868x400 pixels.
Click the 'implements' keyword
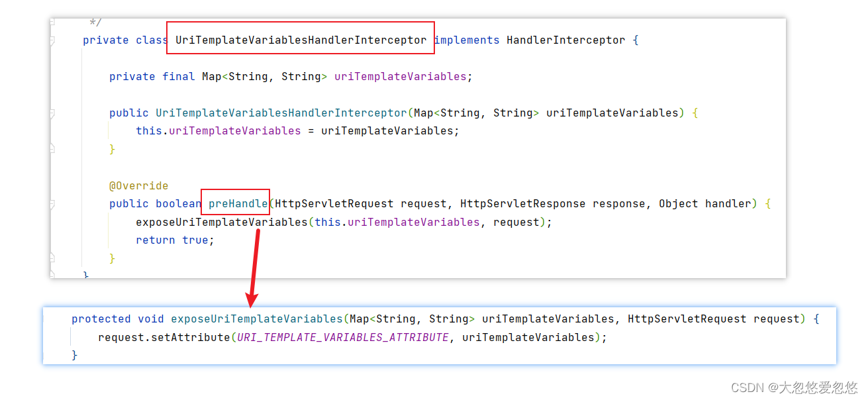pyautogui.click(x=467, y=40)
